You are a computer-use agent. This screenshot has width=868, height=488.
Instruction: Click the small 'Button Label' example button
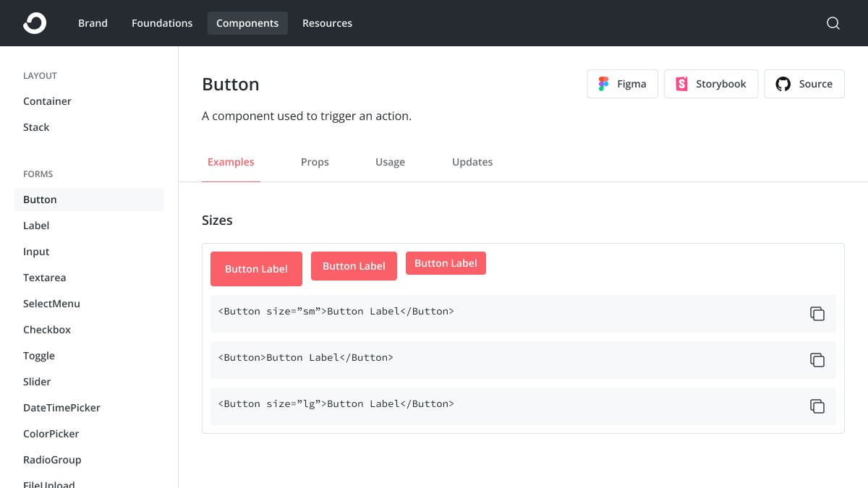(446, 263)
